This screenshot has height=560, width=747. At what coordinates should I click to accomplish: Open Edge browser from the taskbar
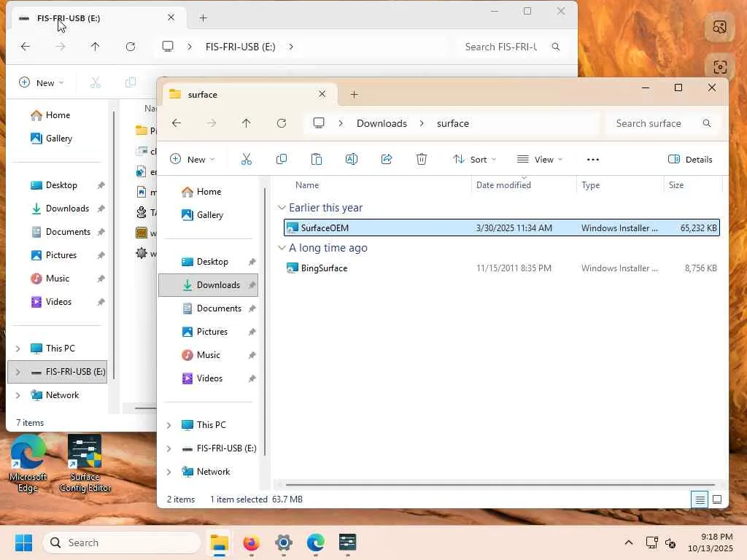pyautogui.click(x=315, y=542)
